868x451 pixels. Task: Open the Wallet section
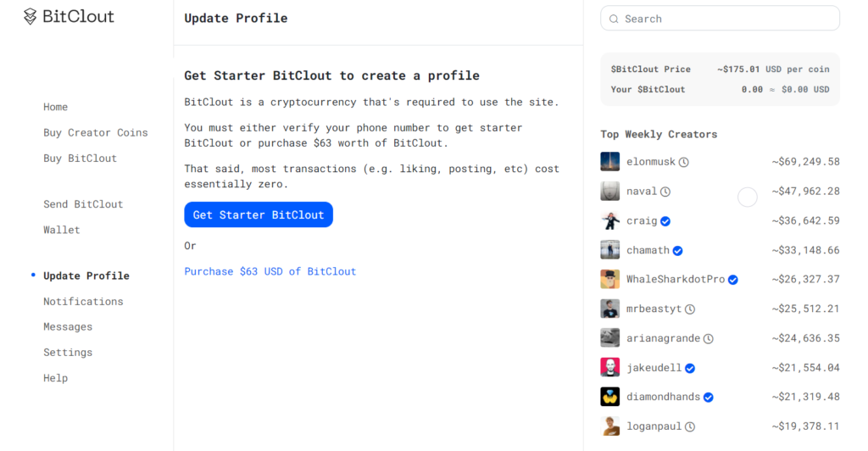pyautogui.click(x=61, y=230)
